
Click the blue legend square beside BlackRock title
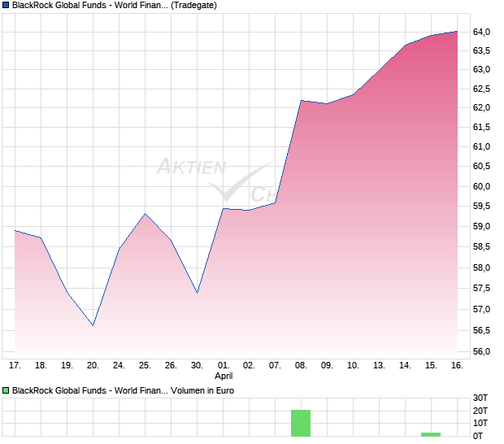[x=6, y=6]
